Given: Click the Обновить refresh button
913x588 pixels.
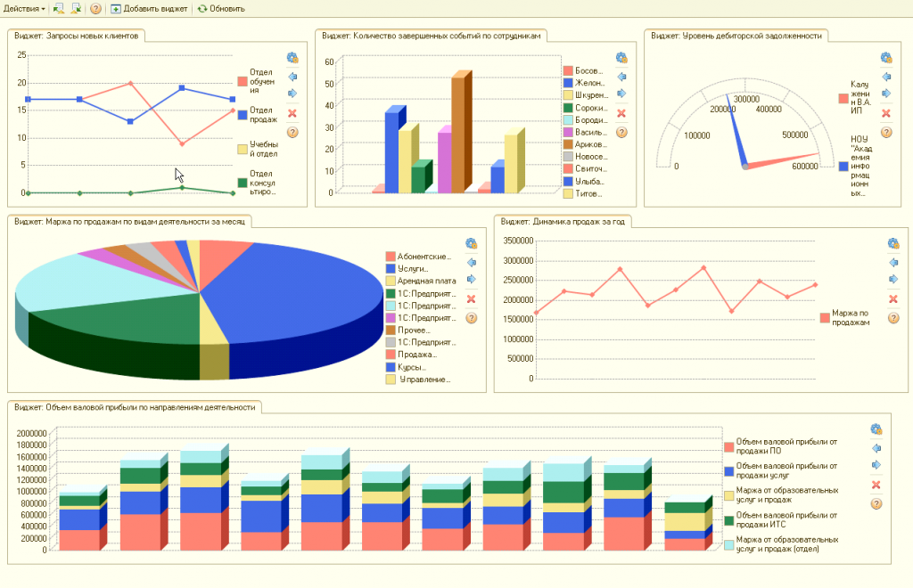Looking at the screenshot, I should pos(221,9).
